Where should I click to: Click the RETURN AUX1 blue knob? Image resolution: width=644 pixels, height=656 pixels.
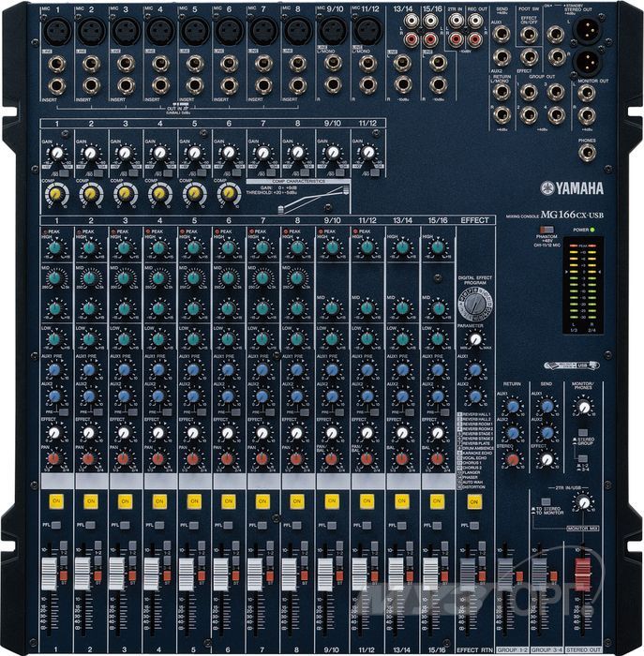coord(513,406)
